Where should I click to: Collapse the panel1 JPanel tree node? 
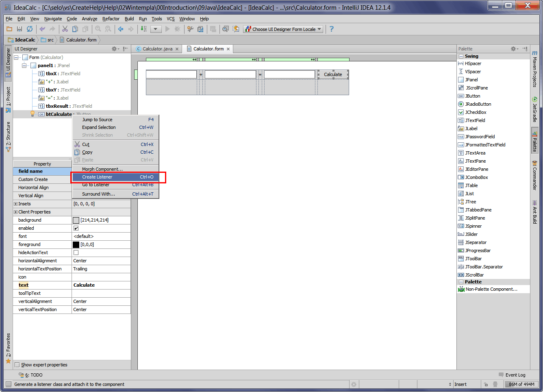coord(24,65)
